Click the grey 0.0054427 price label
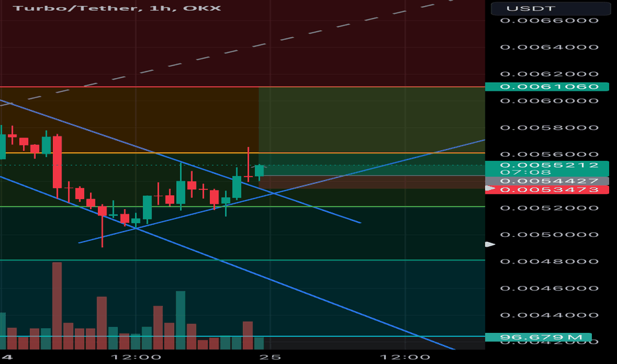The height and width of the screenshot is (364, 617). click(547, 181)
